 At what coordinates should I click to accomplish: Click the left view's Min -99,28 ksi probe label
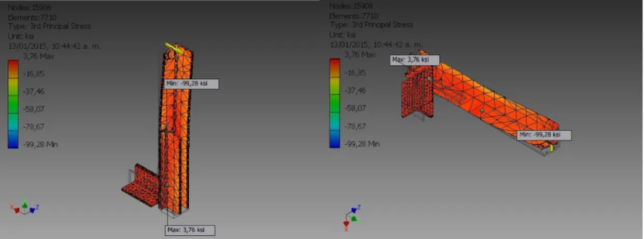tap(191, 83)
